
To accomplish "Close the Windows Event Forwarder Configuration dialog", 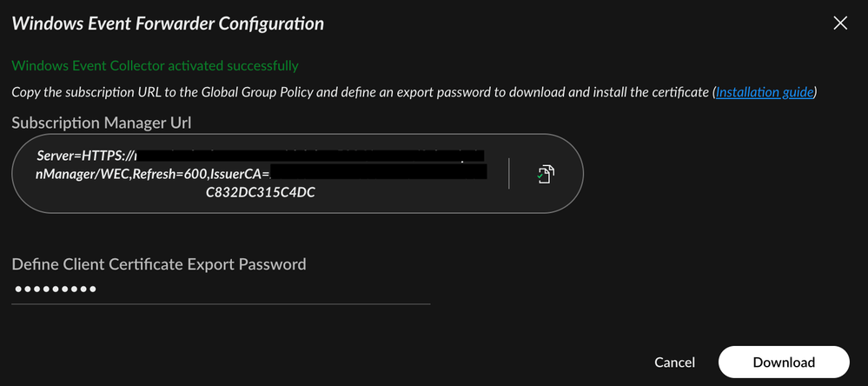I will pyautogui.click(x=840, y=23).
